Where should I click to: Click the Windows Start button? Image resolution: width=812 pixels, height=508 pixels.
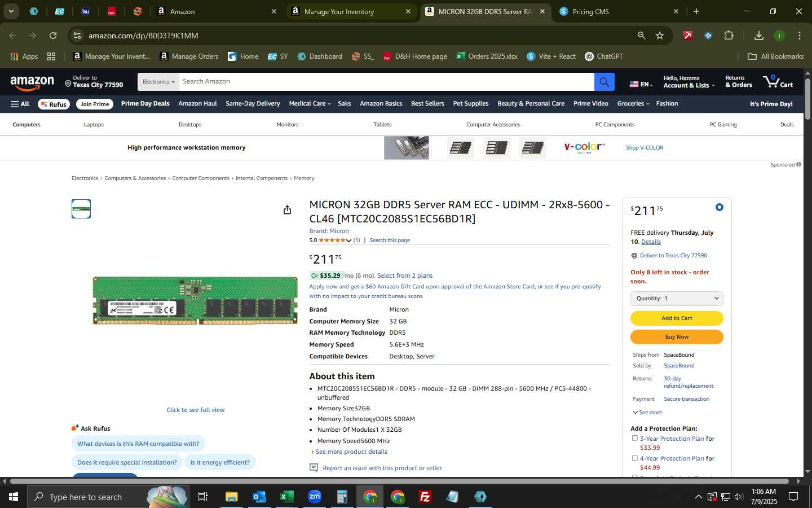pos(14,497)
